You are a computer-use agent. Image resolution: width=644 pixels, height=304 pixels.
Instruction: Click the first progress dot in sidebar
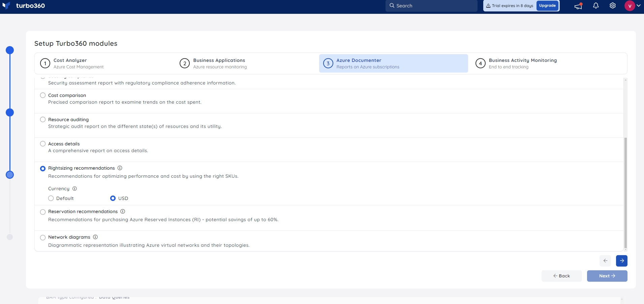[x=10, y=50]
